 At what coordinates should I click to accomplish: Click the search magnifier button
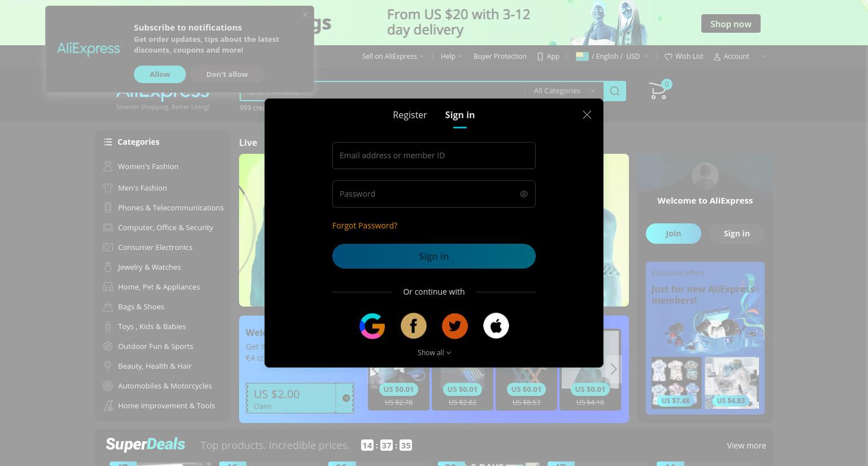click(615, 91)
